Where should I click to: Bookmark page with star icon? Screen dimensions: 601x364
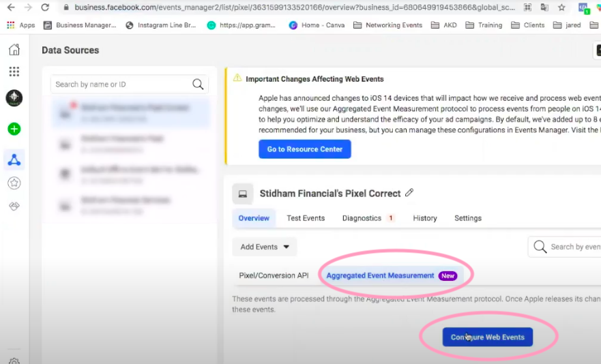point(561,7)
